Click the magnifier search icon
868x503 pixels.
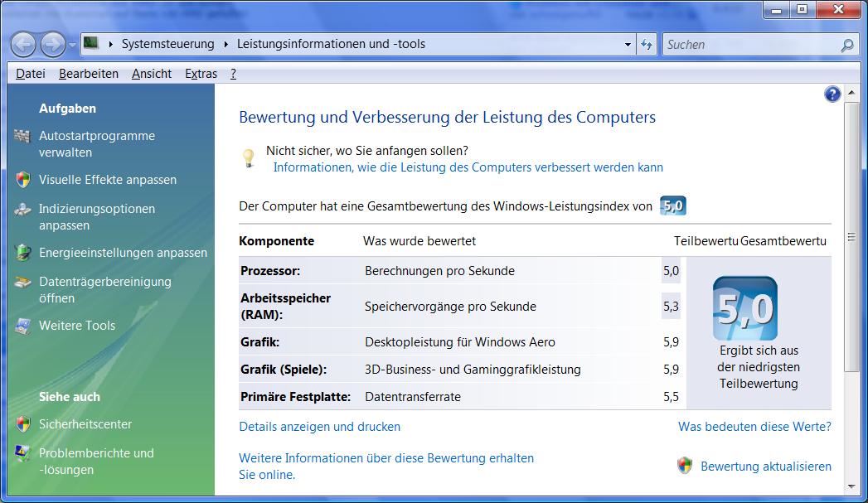pyautogui.click(x=847, y=45)
